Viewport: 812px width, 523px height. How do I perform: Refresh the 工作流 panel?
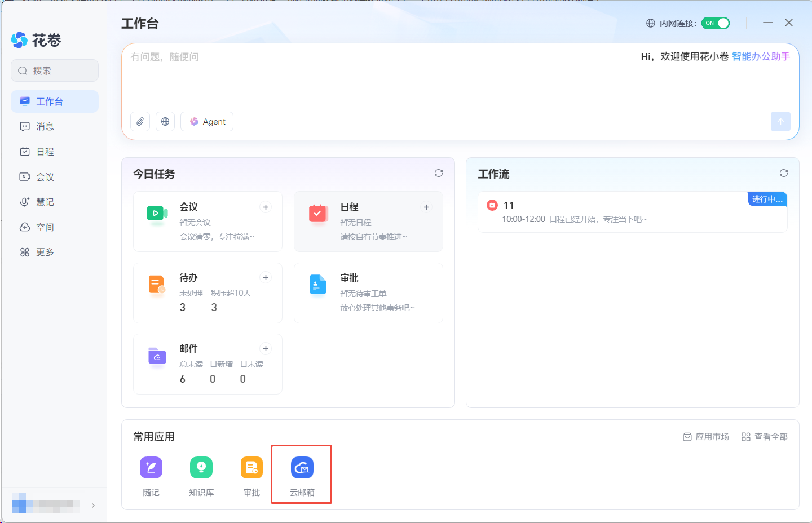(783, 173)
